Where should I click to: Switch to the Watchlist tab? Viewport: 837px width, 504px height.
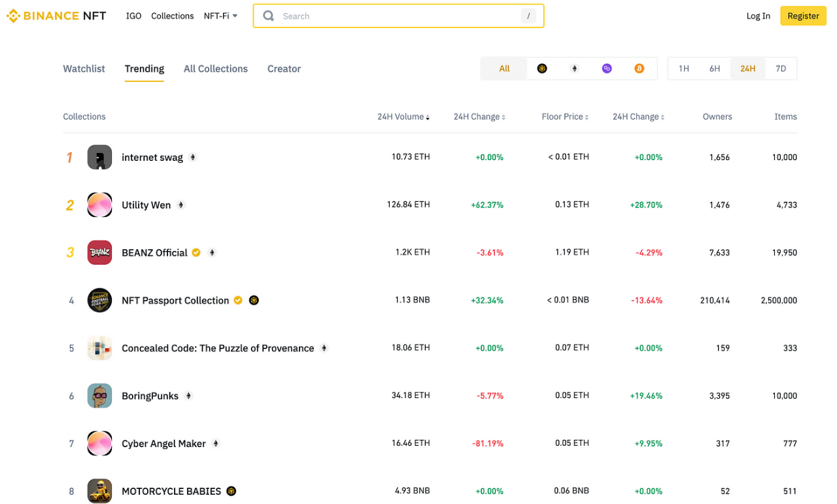tap(84, 69)
